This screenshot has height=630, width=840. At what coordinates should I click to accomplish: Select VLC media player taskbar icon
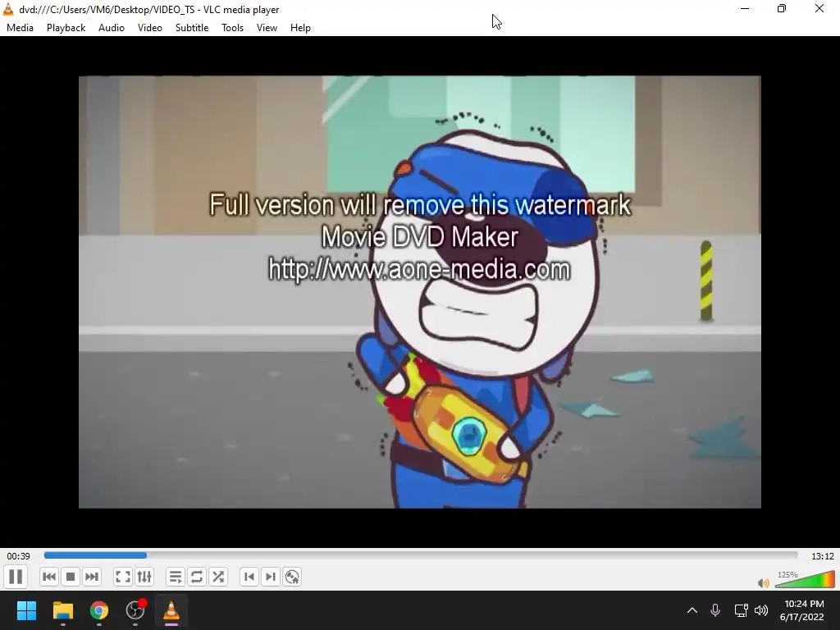[x=171, y=610]
